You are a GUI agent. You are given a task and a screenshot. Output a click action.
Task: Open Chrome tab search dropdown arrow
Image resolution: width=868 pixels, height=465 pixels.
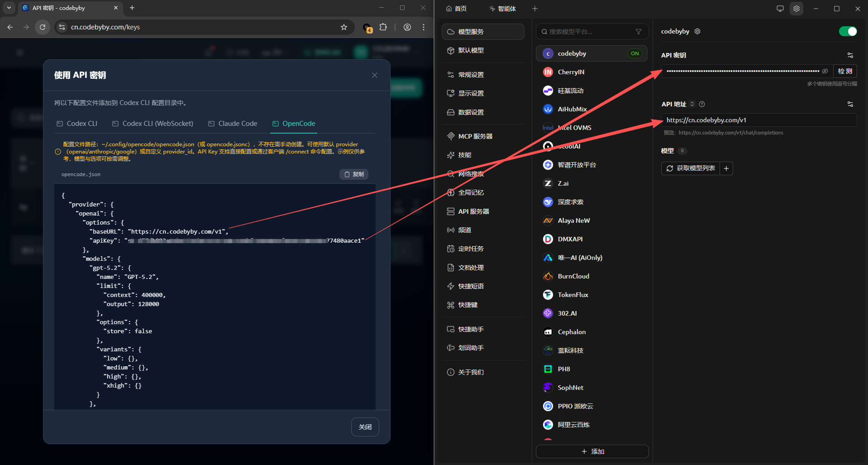pyautogui.click(x=9, y=8)
